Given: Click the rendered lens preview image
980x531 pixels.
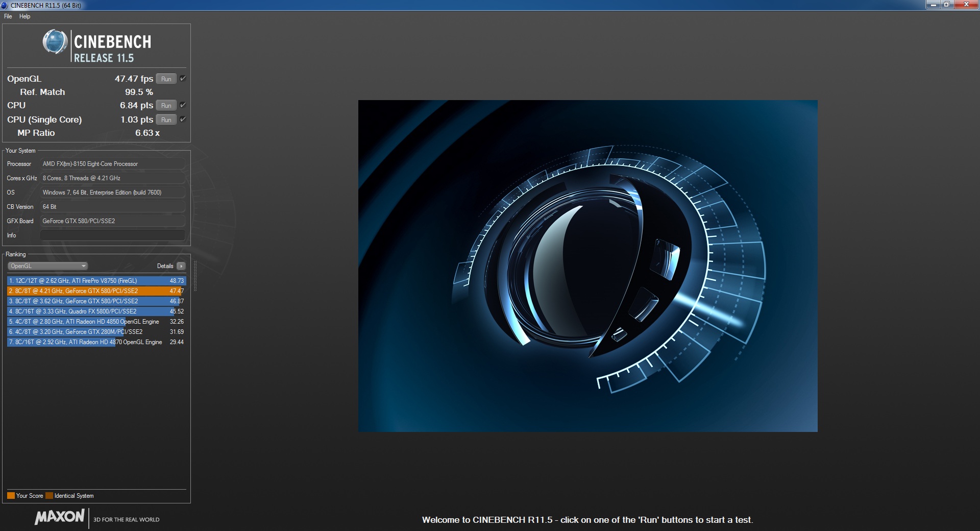Looking at the screenshot, I should pyautogui.click(x=587, y=266).
